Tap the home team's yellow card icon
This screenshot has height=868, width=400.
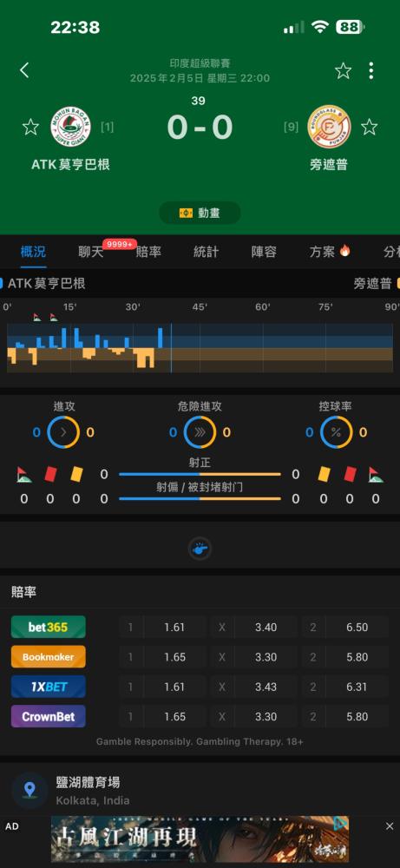[x=76, y=475]
